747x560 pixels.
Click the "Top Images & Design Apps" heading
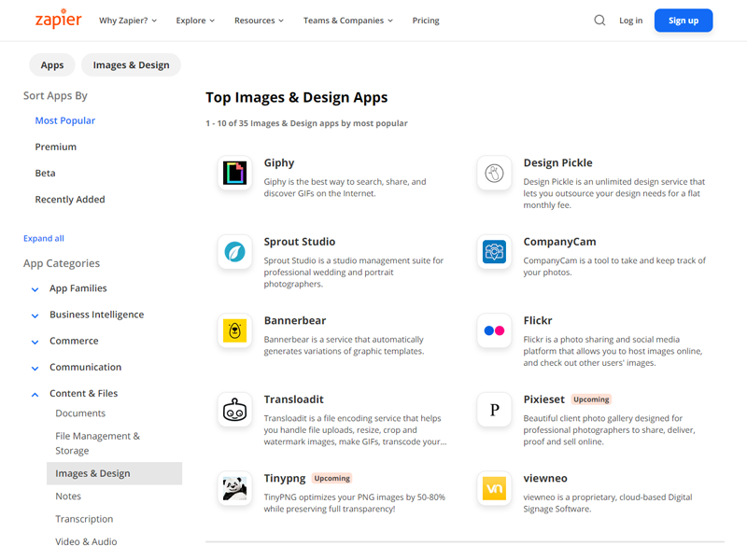(x=297, y=97)
